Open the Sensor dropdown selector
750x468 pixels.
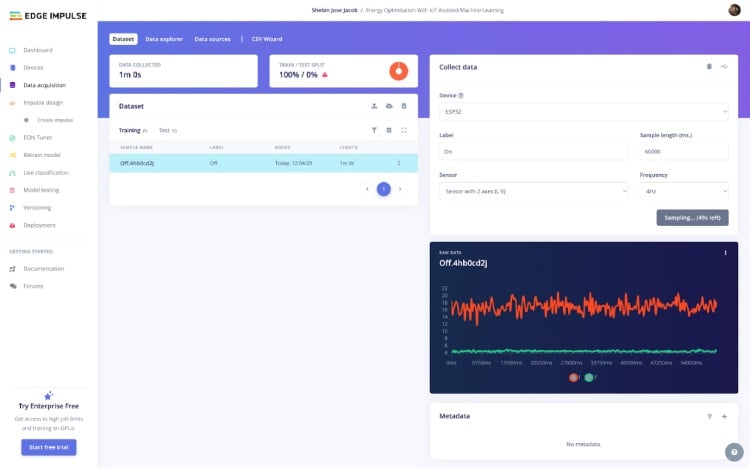pos(534,189)
